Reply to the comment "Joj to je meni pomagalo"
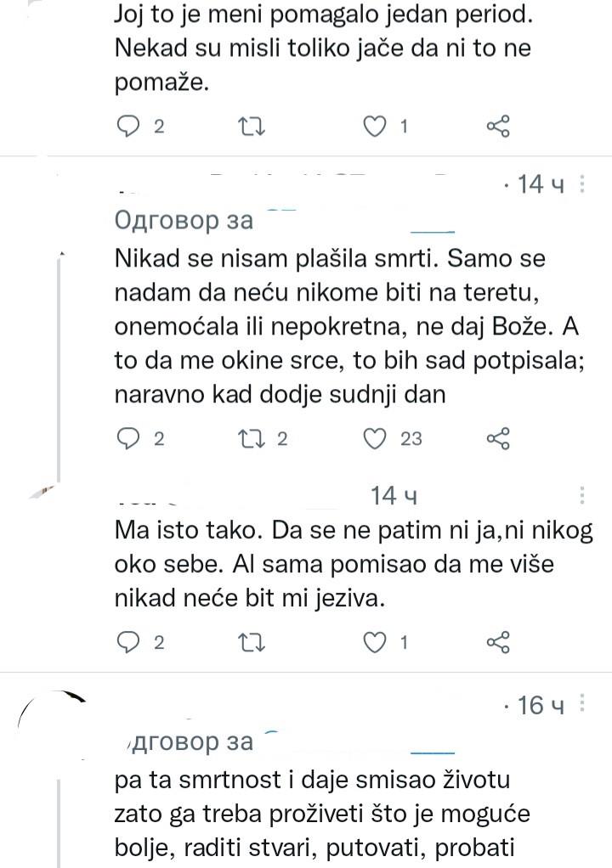The height and width of the screenshot is (868, 612). (129, 126)
